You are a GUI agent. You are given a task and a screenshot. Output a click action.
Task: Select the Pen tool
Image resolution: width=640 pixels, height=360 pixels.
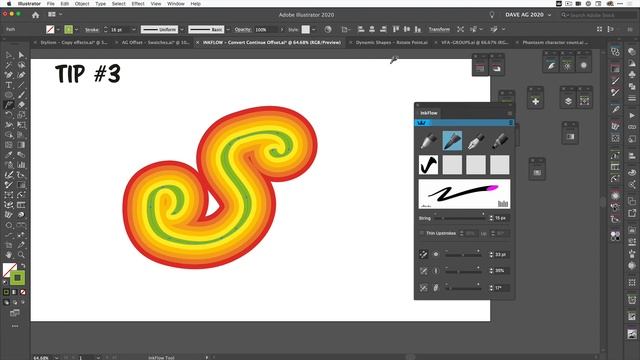click(x=9, y=75)
